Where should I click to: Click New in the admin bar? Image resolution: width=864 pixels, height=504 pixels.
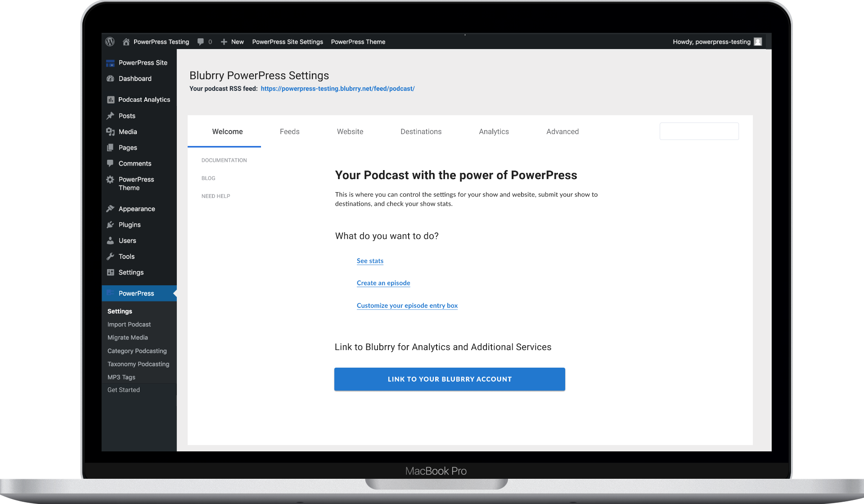238,42
